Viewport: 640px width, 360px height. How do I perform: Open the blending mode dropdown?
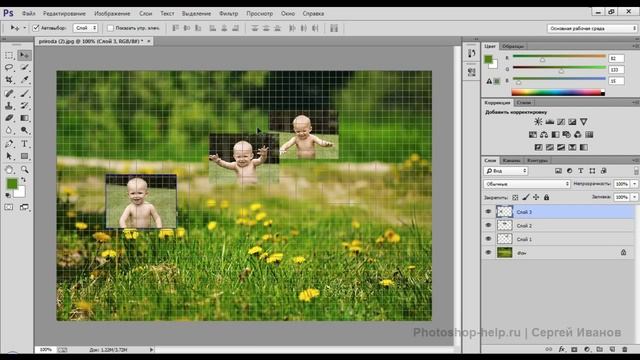[527, 184]
